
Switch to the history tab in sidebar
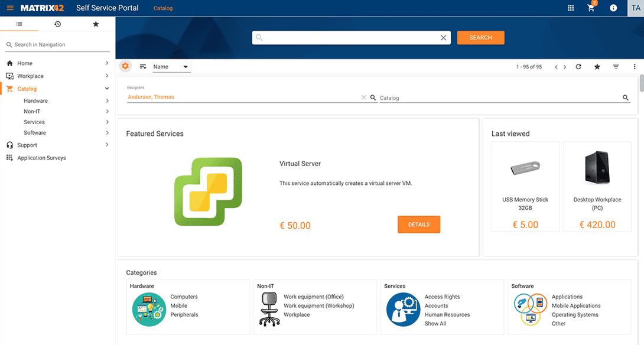57,24
